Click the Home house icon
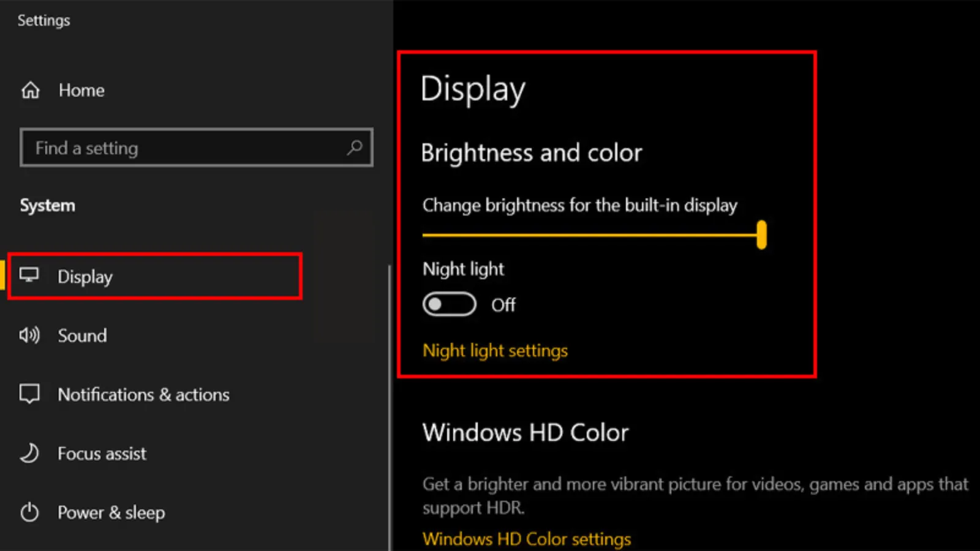This screenshot has height=551, width=980. 29,90
